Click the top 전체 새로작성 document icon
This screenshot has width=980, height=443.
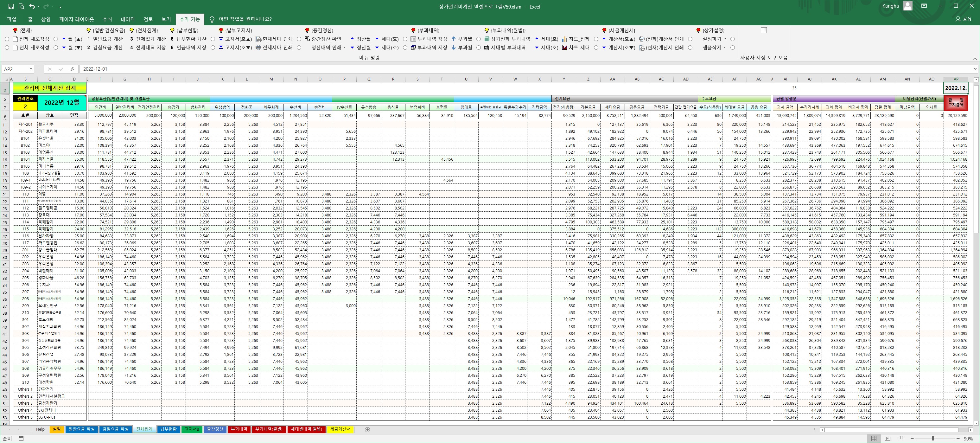click(x=15, y=39)
